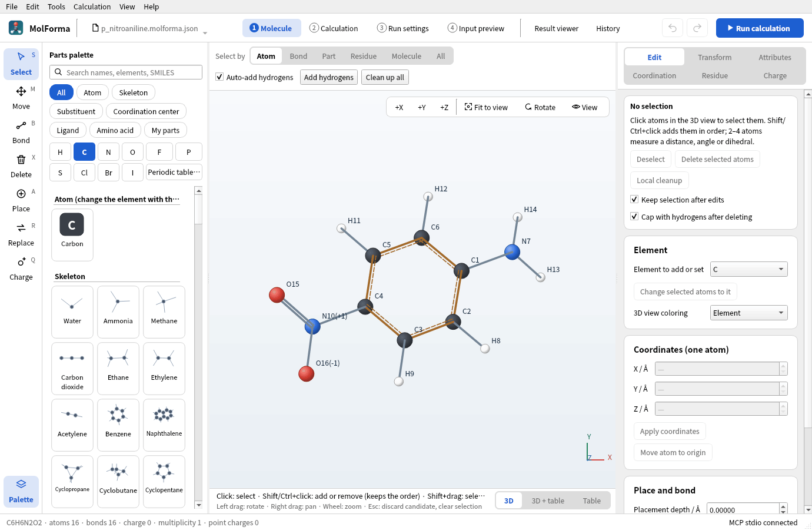Choose the Cyclopropane skeleton part
This screenshot has height=530, width=812.
click(72, 482)
